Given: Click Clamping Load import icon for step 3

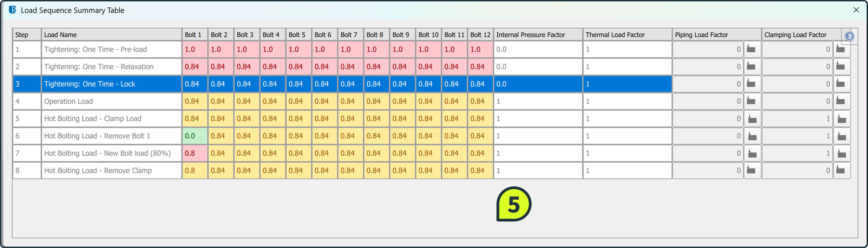Looking at the screenshot, I should (x=841, y=84).
